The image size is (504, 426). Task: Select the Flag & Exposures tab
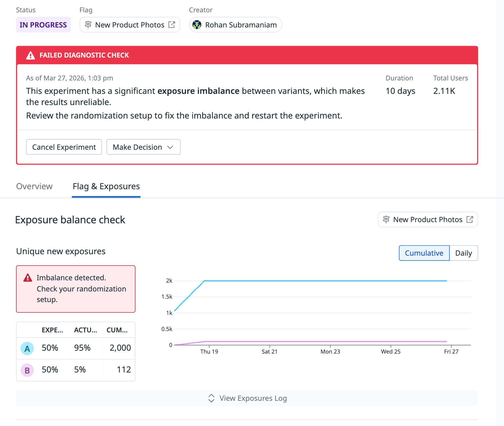[x=106, y=186]
